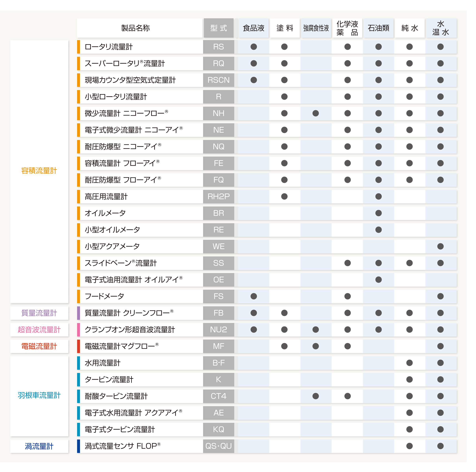Click the 強腐食性液 dot in the NH row
Image resolution: width=476 pixels, height=472 pixels.
click(x=316, y=113)
